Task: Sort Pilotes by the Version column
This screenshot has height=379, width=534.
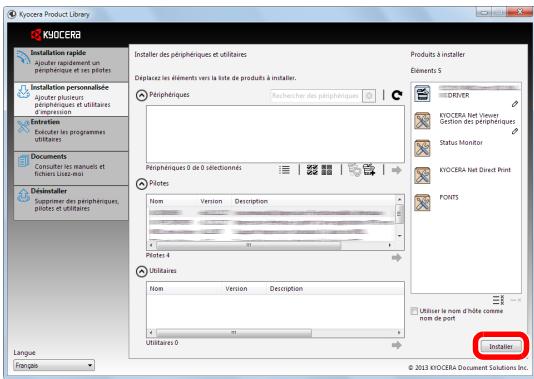Action: point(211,201)
